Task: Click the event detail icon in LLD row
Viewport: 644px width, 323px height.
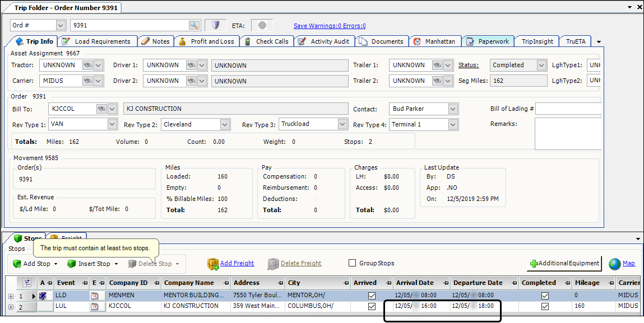Action: pyautogui.click(x=94, y=295)
